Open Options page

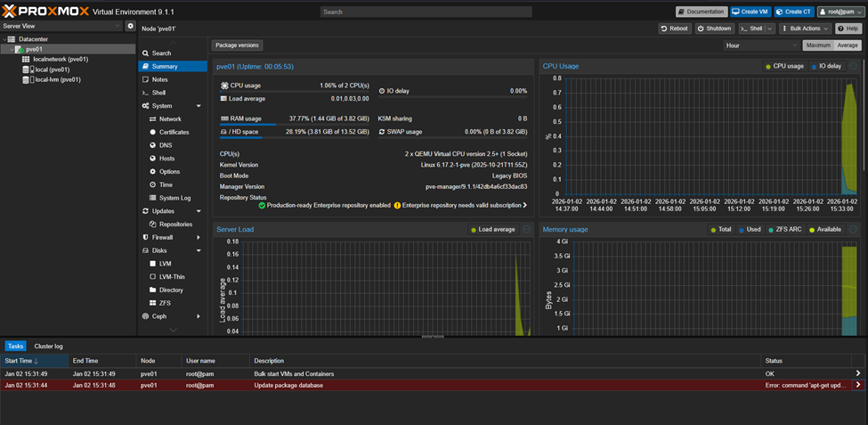click(x=173, y=172)
